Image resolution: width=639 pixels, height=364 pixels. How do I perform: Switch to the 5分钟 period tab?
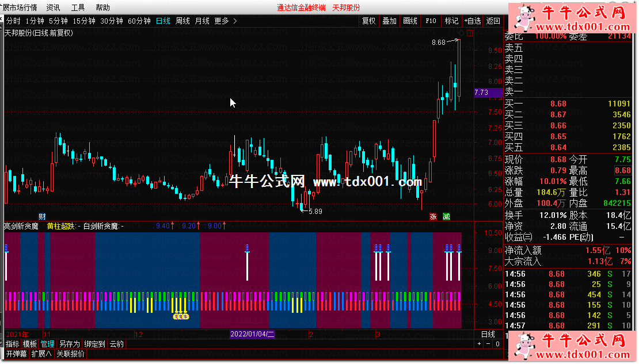58,21
